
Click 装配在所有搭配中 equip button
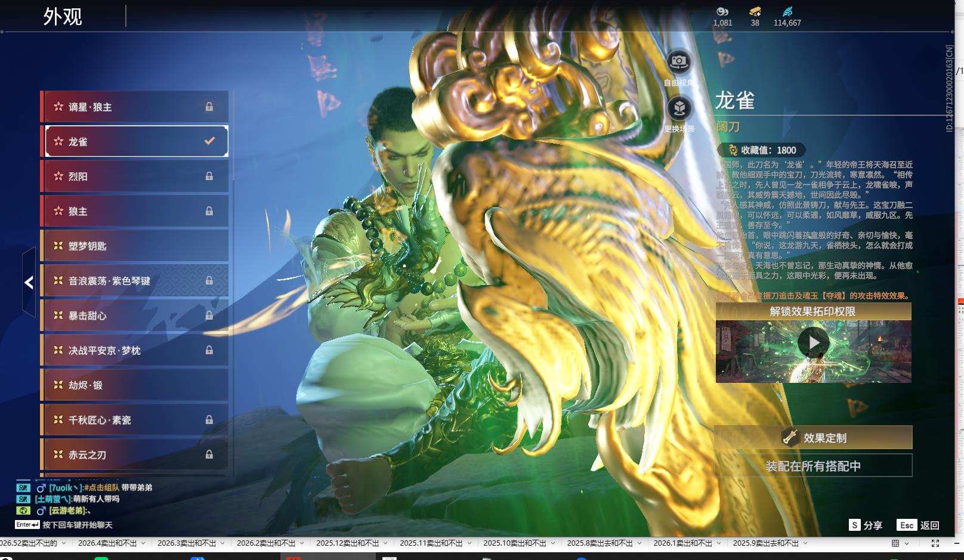pos(814,466)
